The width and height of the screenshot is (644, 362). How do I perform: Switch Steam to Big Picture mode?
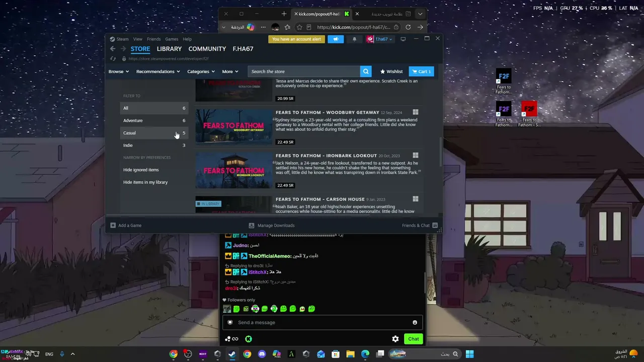coord(403,39)
